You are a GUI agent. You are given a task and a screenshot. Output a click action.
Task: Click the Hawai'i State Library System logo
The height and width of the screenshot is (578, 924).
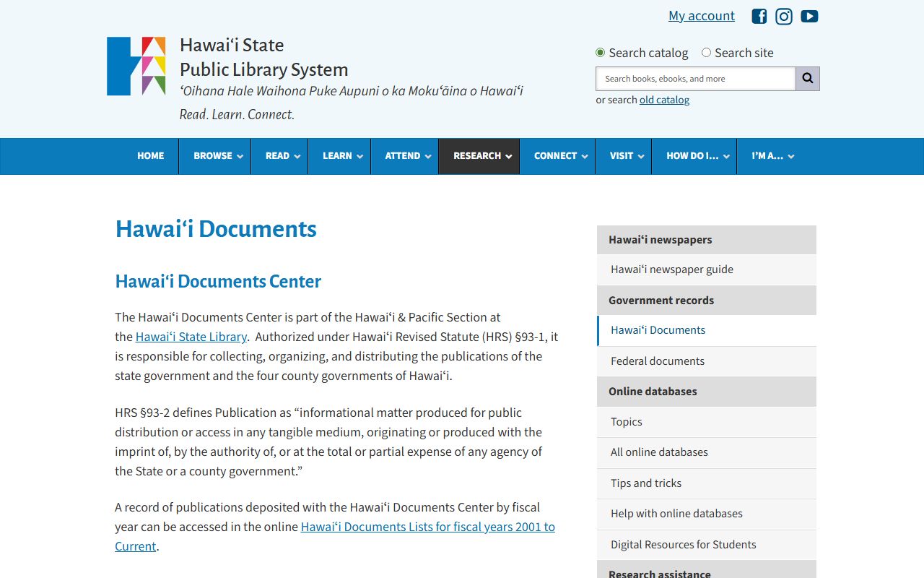click(136, 66)
